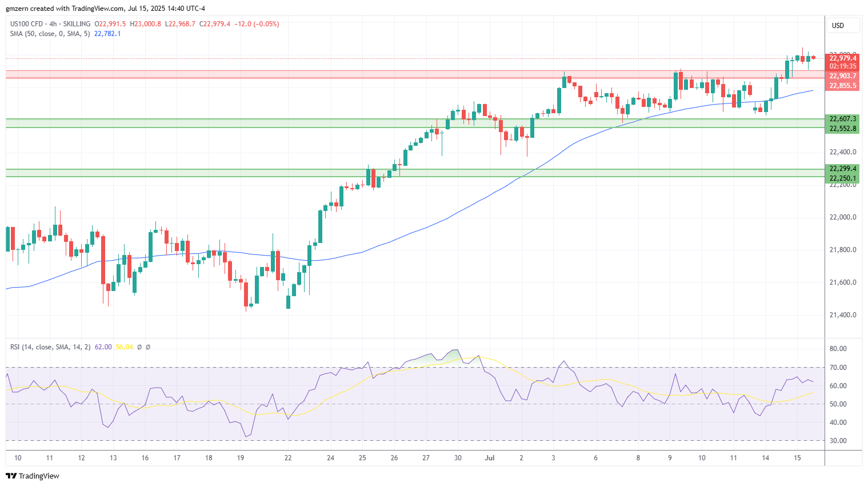Click the support label 22,299.4

(843, 169)
